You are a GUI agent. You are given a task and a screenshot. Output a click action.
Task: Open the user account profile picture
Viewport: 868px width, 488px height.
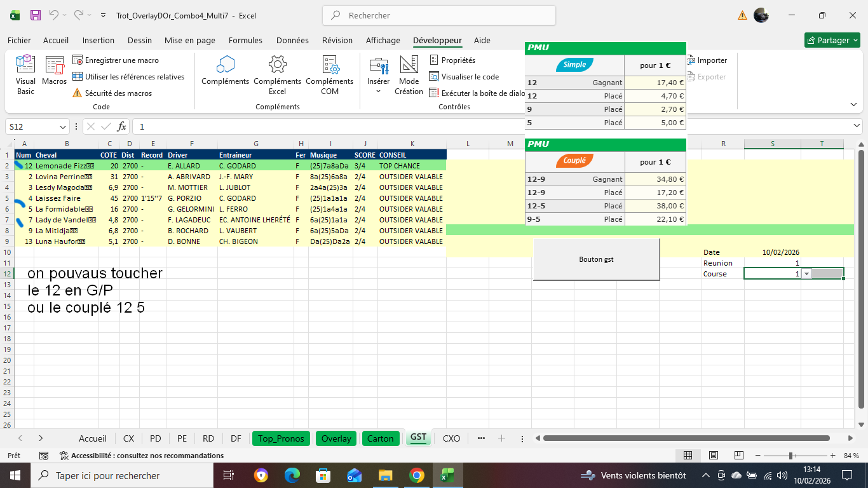(761, 15)
